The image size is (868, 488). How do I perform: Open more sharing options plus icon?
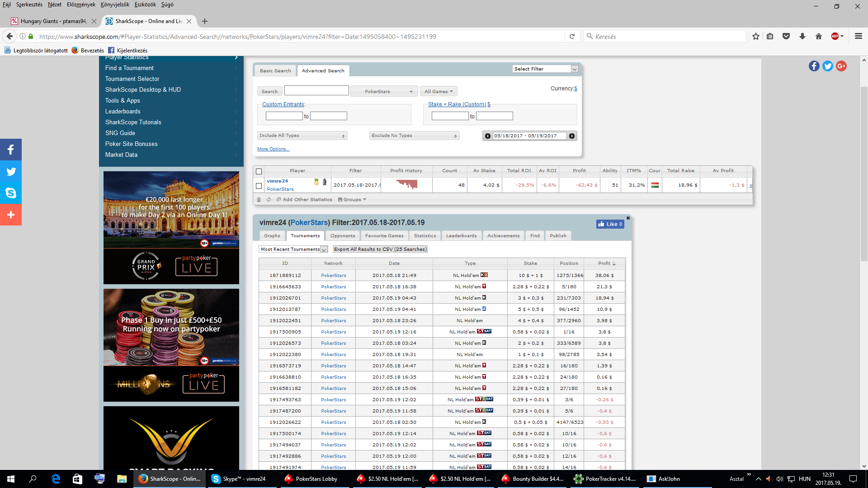click(11, 215)
